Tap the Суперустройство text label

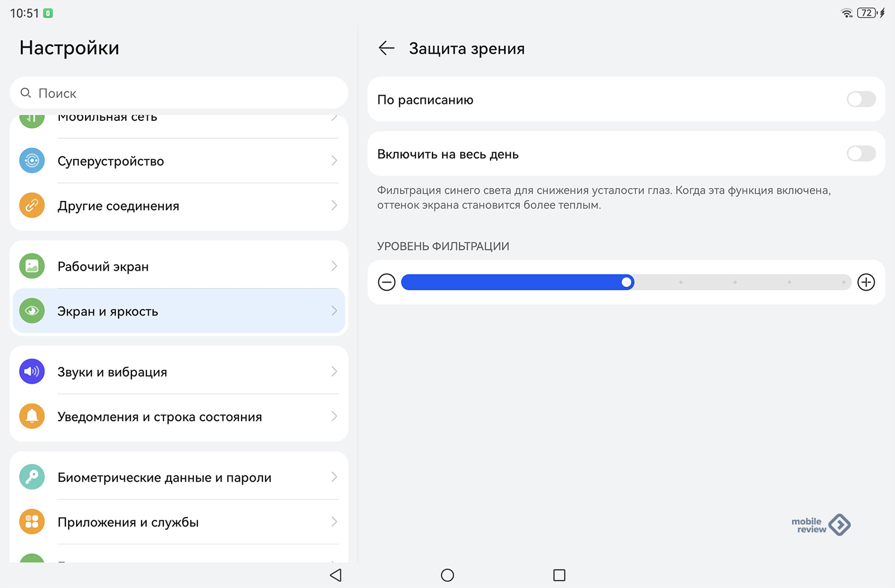coord(111,162)
